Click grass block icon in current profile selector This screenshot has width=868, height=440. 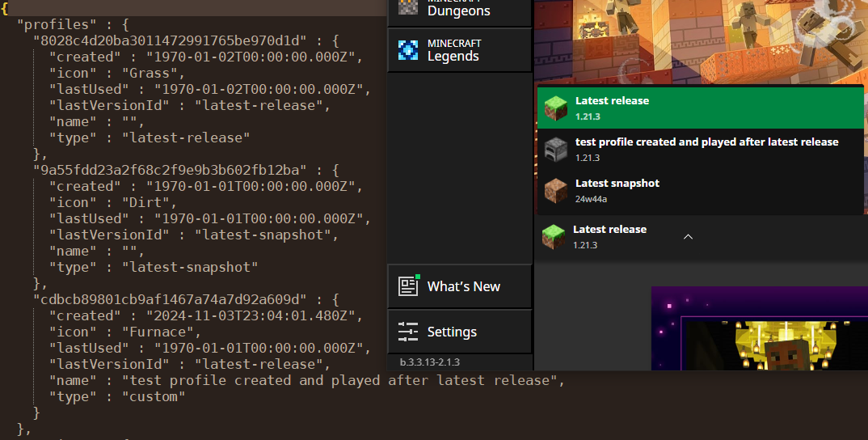click(x=553, y=237)
